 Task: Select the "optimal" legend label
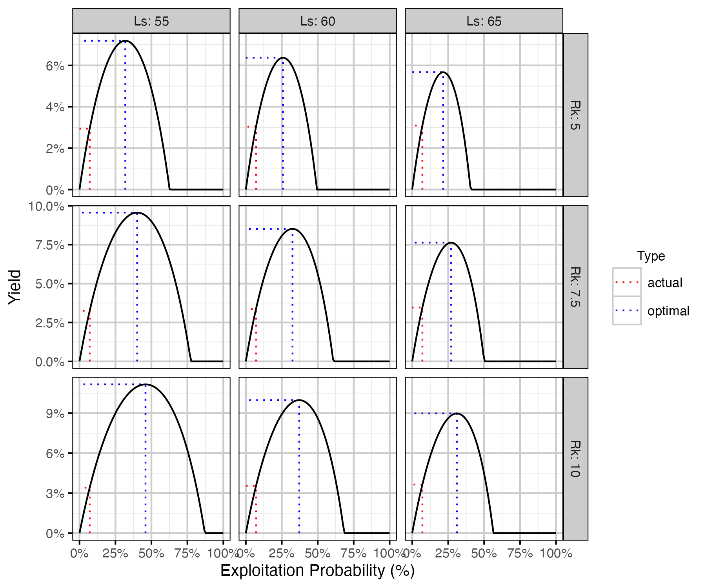click(x=668, y=311)
